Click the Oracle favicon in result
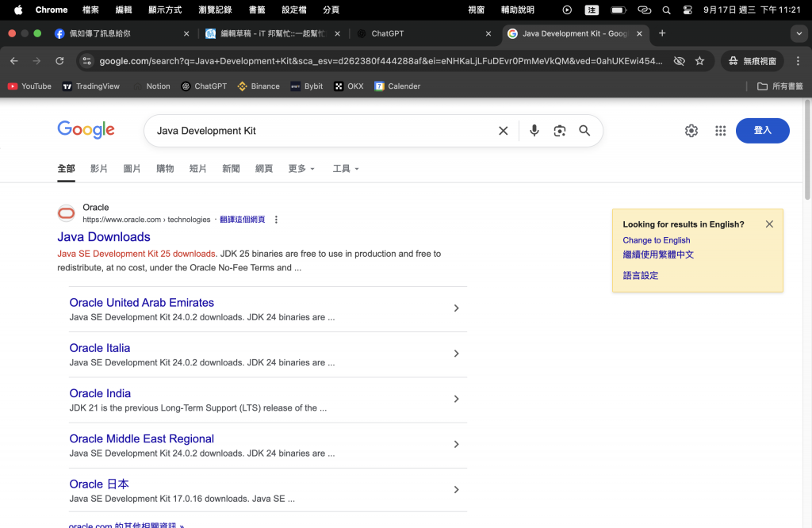The height and width of the screenshot is (528, 812). point(66,213)
